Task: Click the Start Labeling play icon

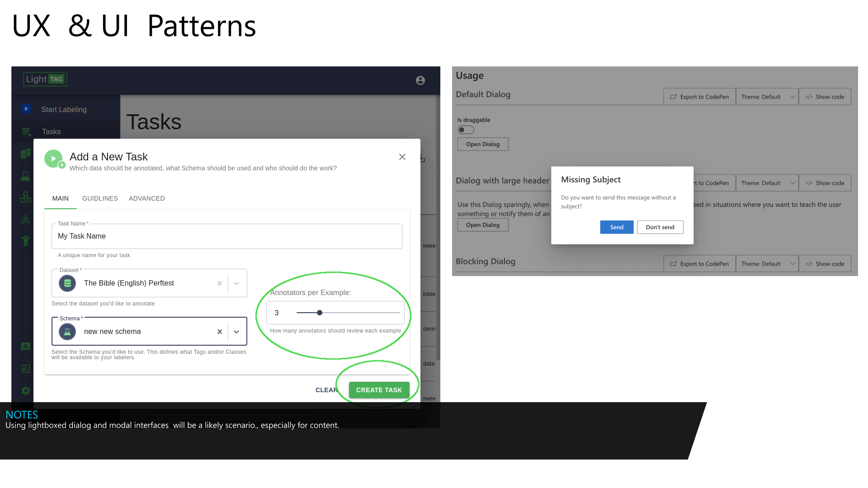Action: click(x=26, y=109)
